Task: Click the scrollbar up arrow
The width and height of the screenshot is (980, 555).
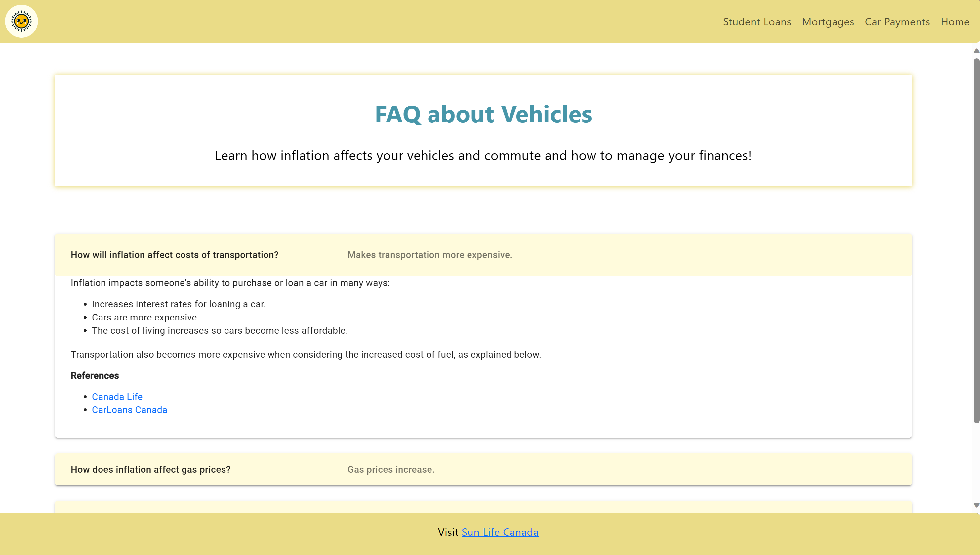Action: coord(976,51)
